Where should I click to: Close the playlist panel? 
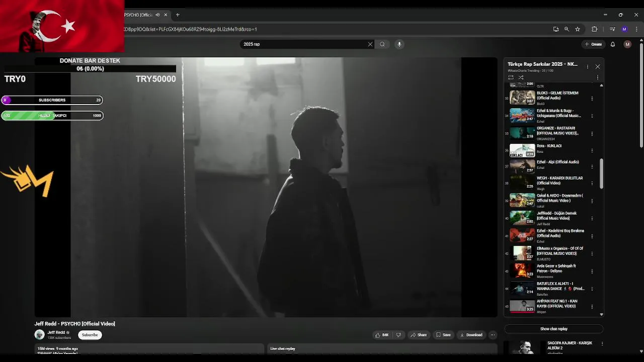(x=598, y=66)
